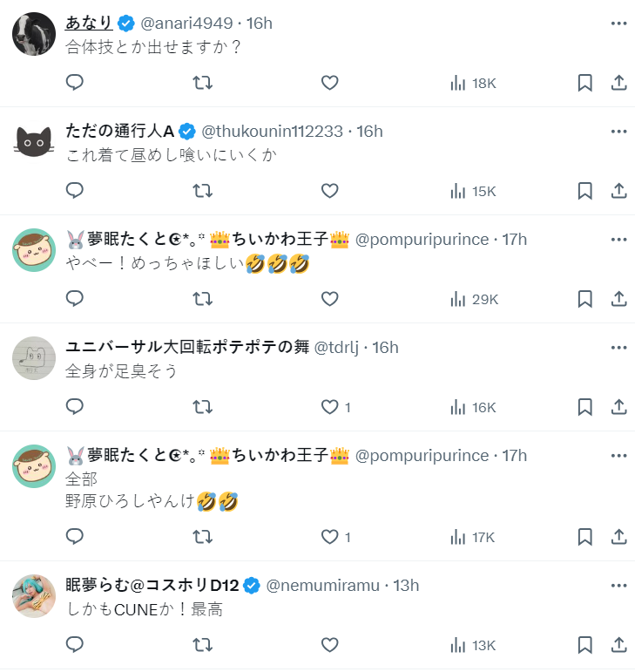Open more options for あなり's tweet
This screenshot has width=635, height=672.
click(619, 24)
